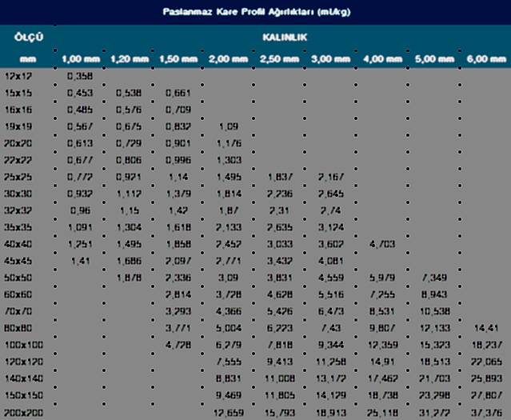This screenshot has height=420, width=511.
Task: Select the 45x45 row label
Action: [20, 260]
